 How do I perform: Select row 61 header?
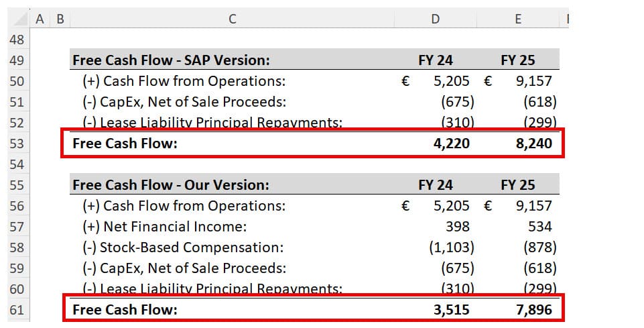point(19,309)
